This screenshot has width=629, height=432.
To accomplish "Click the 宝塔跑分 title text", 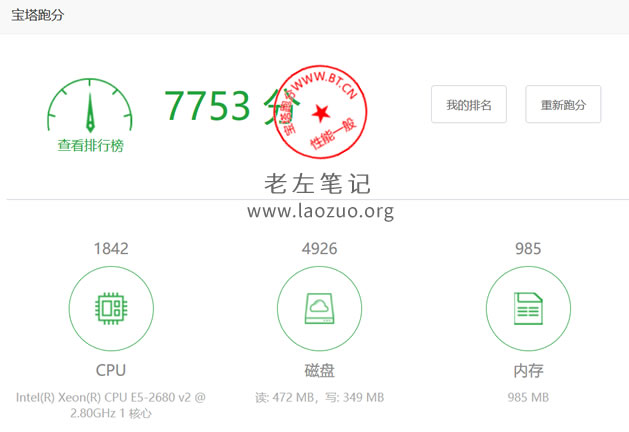I will coord(37,15).
